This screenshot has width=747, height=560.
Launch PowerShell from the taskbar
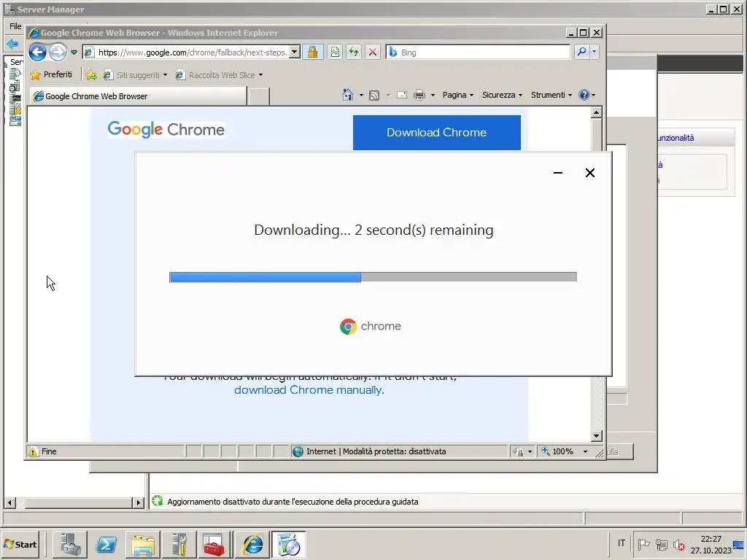[x=107, y=544]
